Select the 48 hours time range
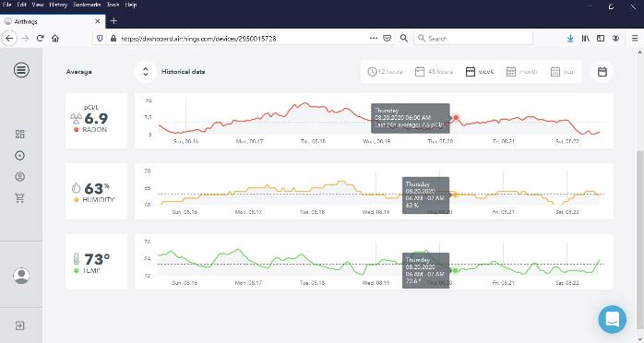 tap(435, 72)
